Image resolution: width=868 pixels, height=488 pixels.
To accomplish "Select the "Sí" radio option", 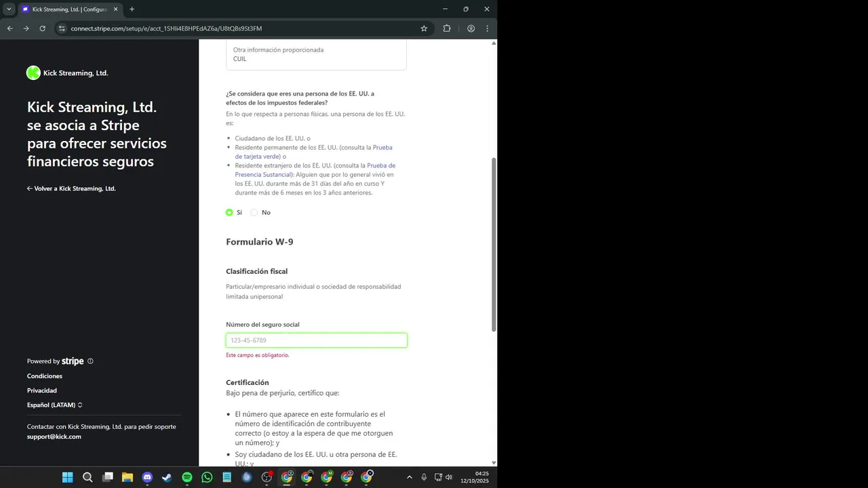I will click(x=229, y=212).
